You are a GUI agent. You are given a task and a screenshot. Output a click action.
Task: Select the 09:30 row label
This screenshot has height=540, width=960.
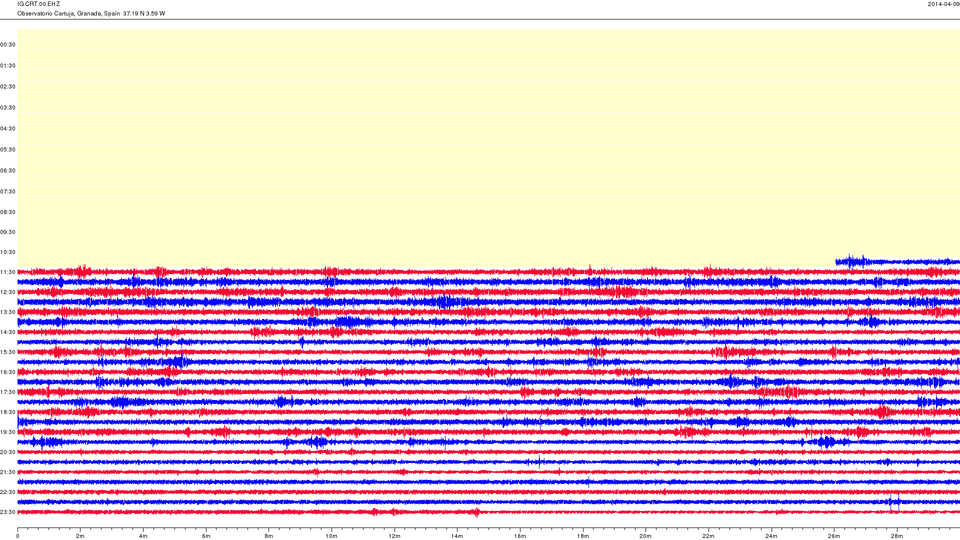[8, 233]
